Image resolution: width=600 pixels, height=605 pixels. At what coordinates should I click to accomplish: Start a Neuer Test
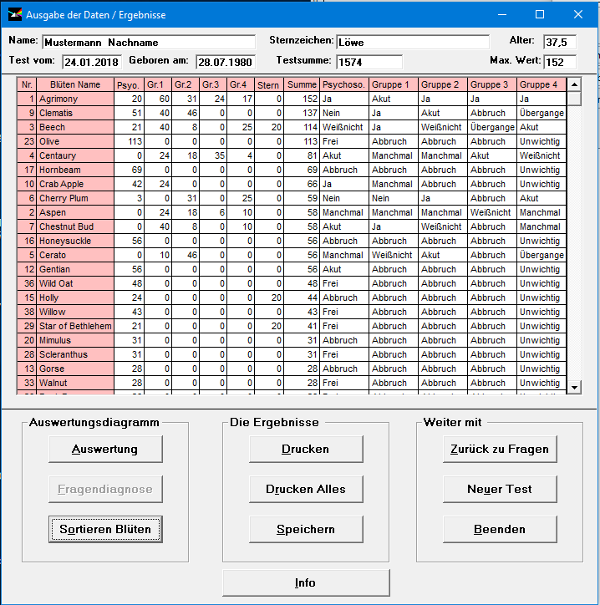(500, 489)
